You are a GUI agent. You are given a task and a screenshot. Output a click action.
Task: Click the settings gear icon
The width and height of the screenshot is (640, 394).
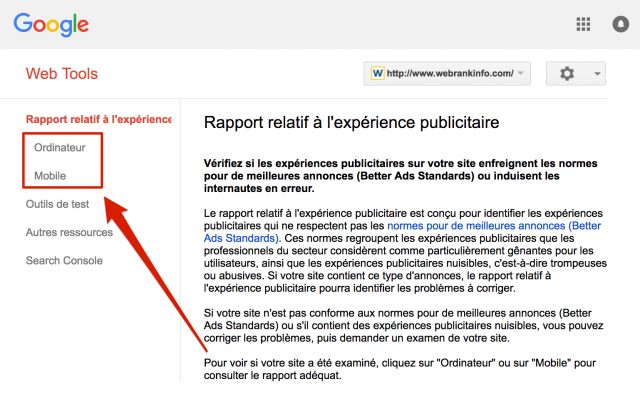pos(567,73)
